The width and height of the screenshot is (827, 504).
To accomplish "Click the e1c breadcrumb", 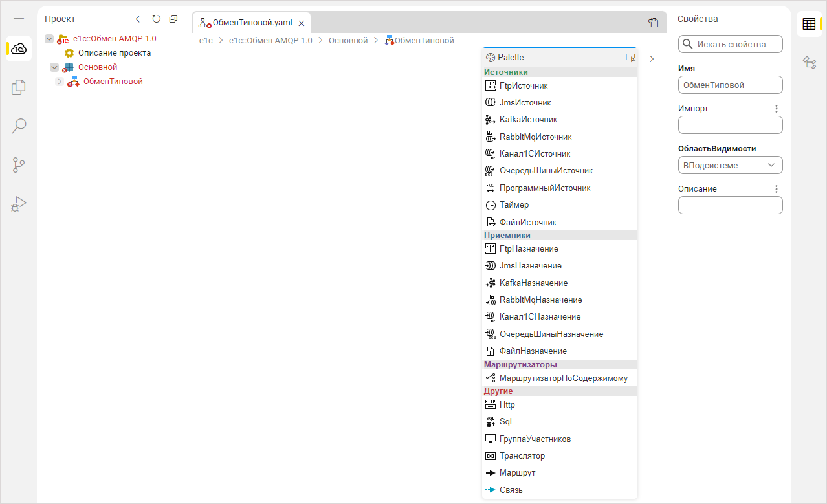I will pyautogui.click(x=206, y=40).
